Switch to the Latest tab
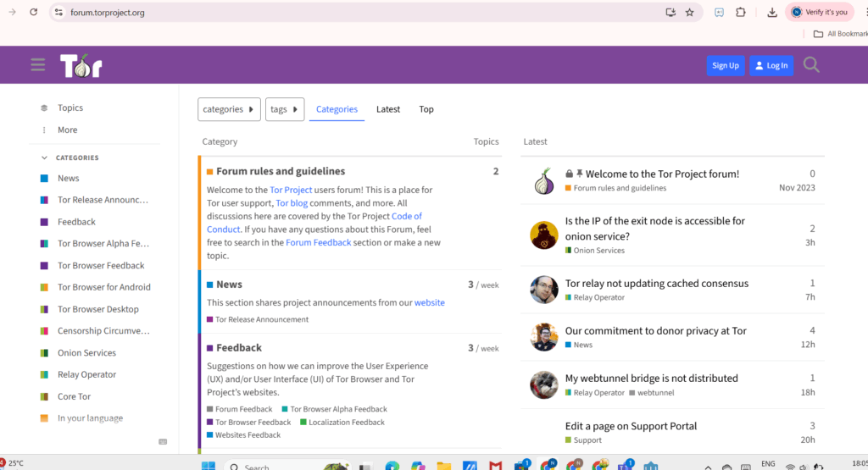The width and height of the screenshot is (868, 470). click(388, 109)
